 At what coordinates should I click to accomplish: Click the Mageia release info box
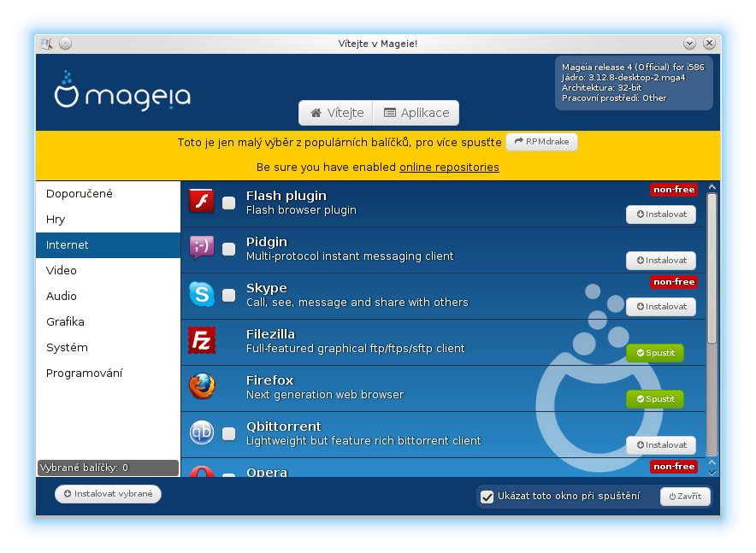click(x=634, y=84)
